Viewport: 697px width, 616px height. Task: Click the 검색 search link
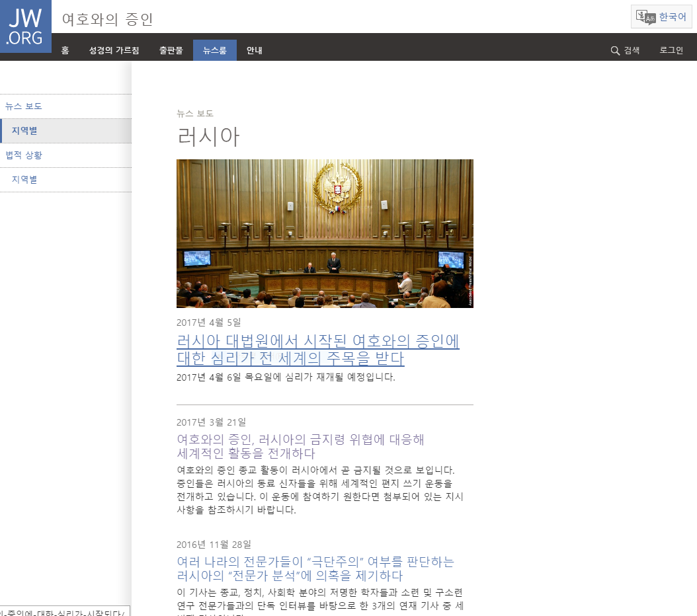pyautogui.click(x=625, y=50)
